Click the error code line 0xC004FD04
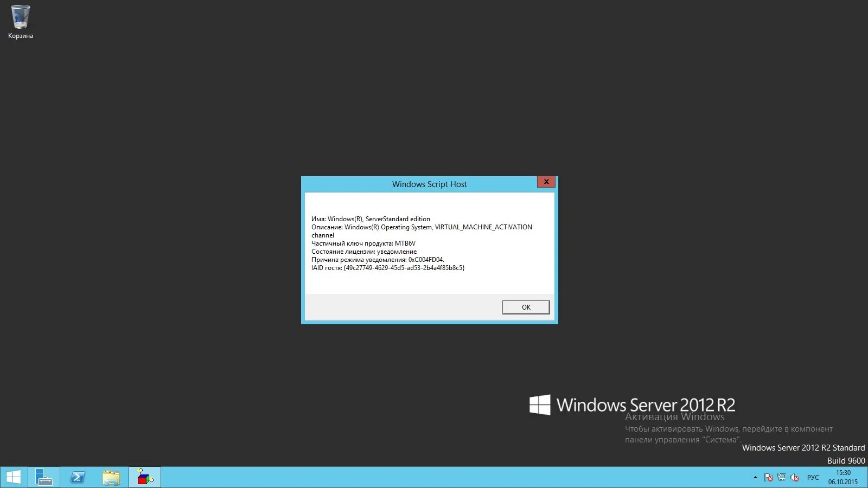The height and width of the screenshot is (488, 868). pyautogui.click(x=378, y=260)
